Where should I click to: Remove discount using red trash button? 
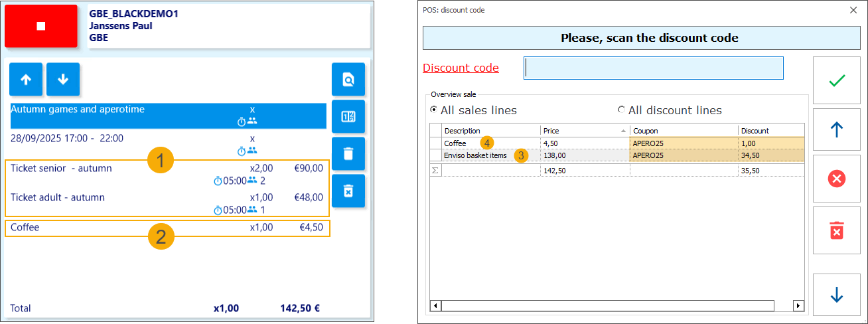(836, 230)
